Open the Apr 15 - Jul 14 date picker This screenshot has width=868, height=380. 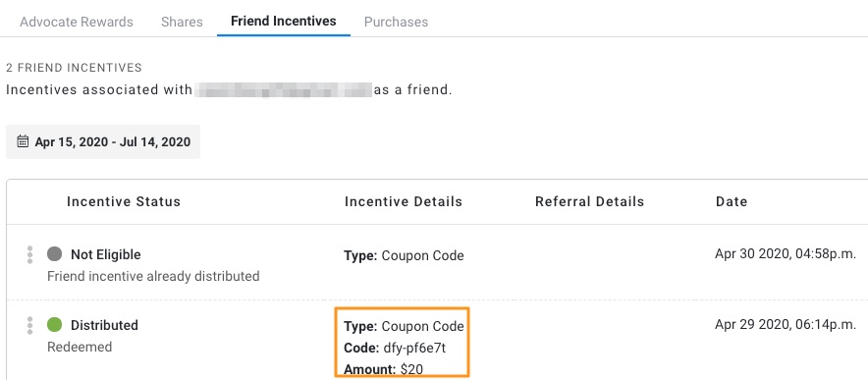click(103, 141)
